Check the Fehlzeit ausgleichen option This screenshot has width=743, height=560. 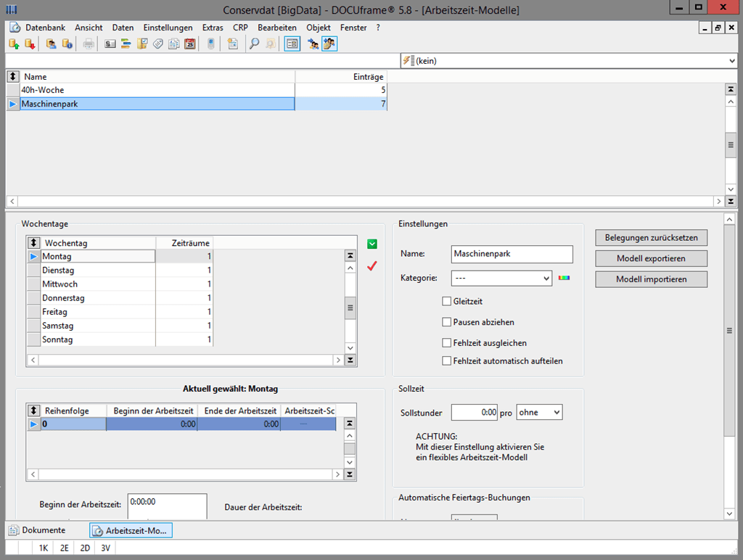(x=447, y=342)
